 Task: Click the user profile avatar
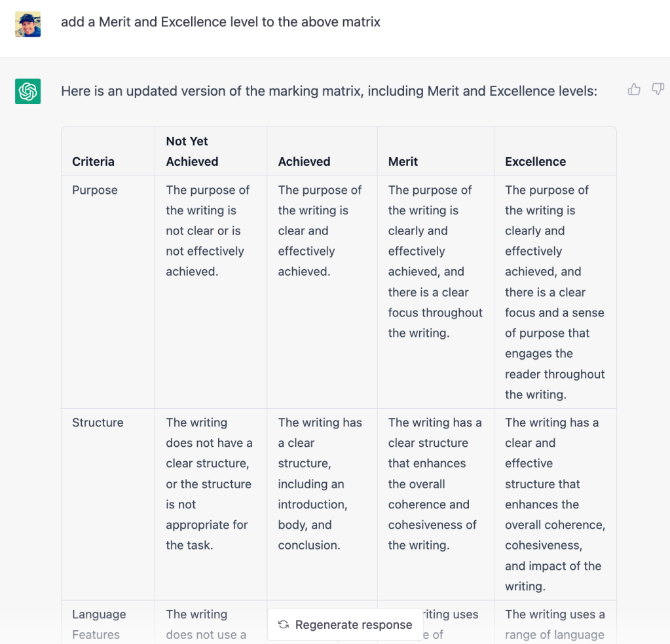28,24
